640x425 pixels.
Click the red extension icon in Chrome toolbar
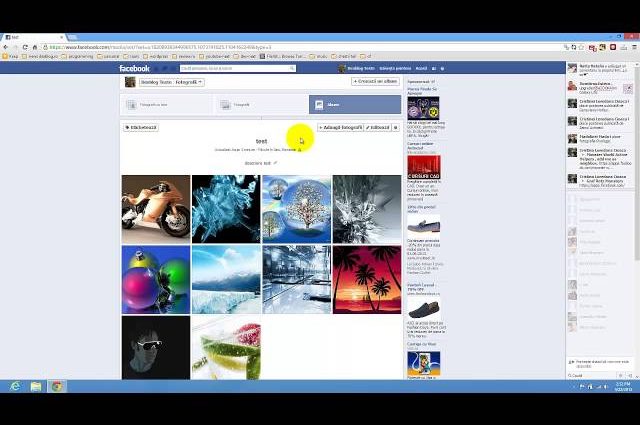point(613,47)
